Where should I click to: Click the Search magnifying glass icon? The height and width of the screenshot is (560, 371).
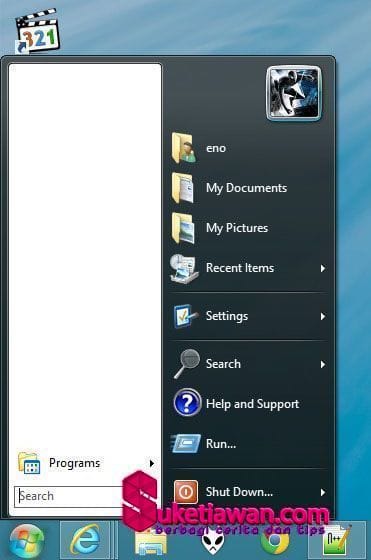pyautogui.click(x=187, y=364)
